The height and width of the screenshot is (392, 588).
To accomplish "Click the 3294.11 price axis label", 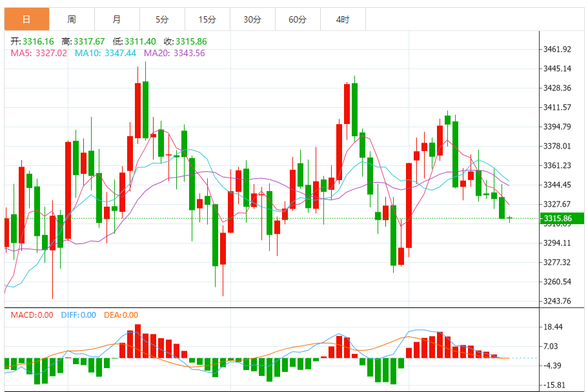I will coord(557,243).
